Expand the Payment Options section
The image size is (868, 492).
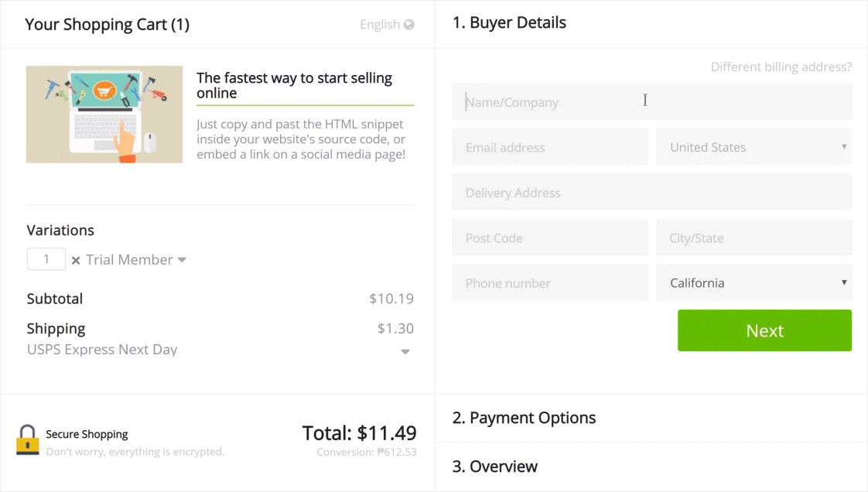click(x=524, y=418)
